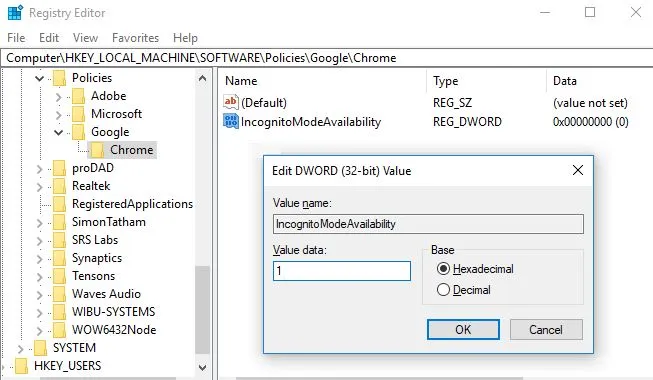This screenshot has height=380, width=653.
Task: Click the WOW6432Node folder icon
Action: click(60, 330)
